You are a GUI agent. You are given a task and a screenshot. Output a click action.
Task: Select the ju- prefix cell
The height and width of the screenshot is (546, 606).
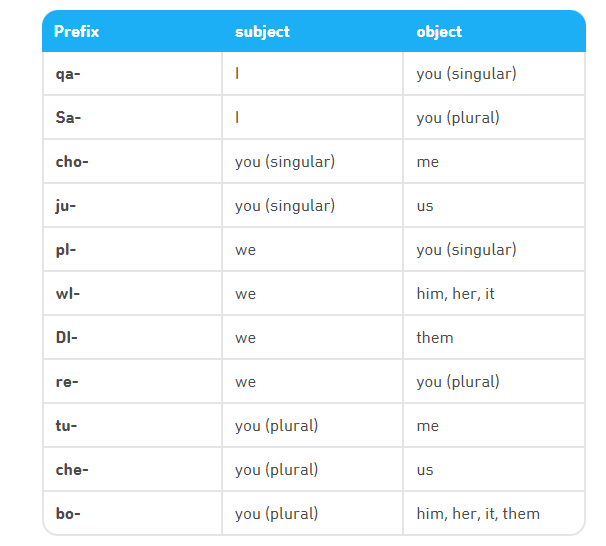(x=133, y=206)
